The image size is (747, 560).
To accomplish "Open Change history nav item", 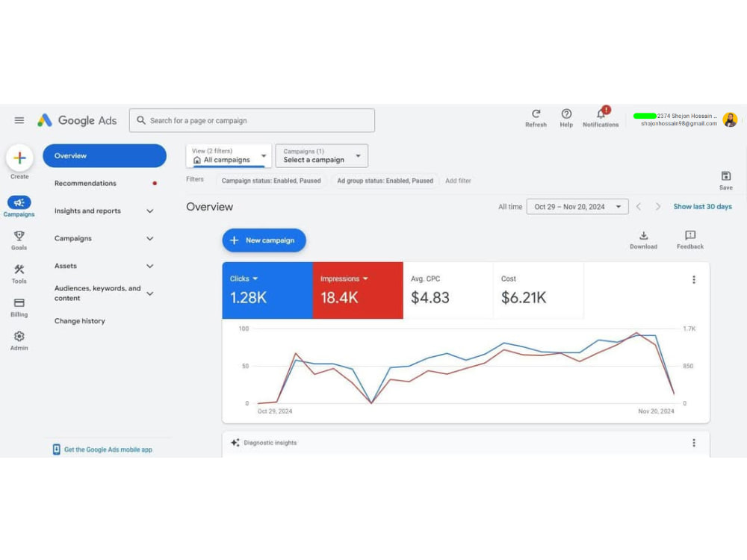I will point(80,321).
